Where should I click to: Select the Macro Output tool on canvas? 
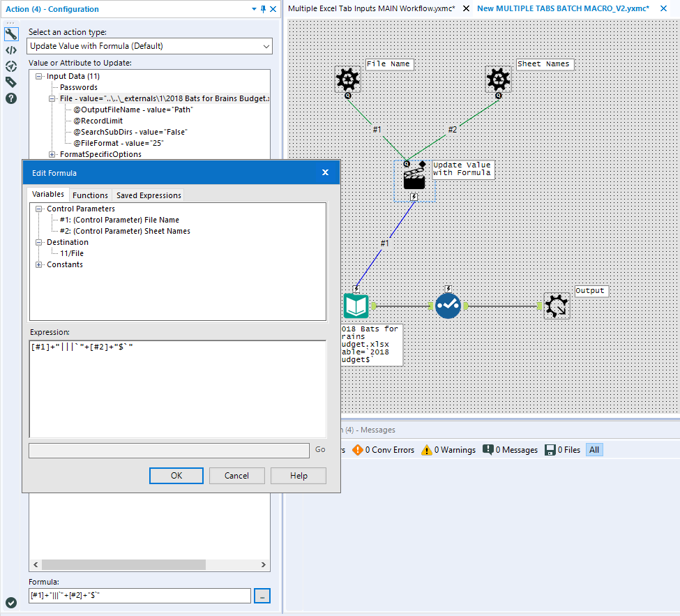557,306
